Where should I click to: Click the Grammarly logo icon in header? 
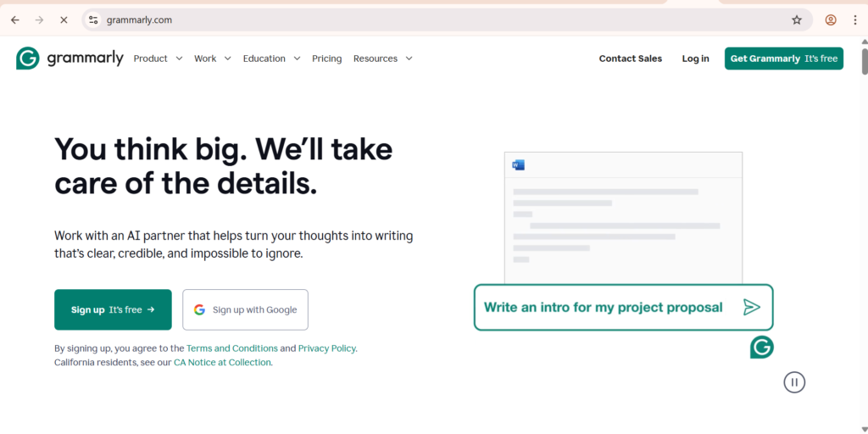[x=28, y=58]
